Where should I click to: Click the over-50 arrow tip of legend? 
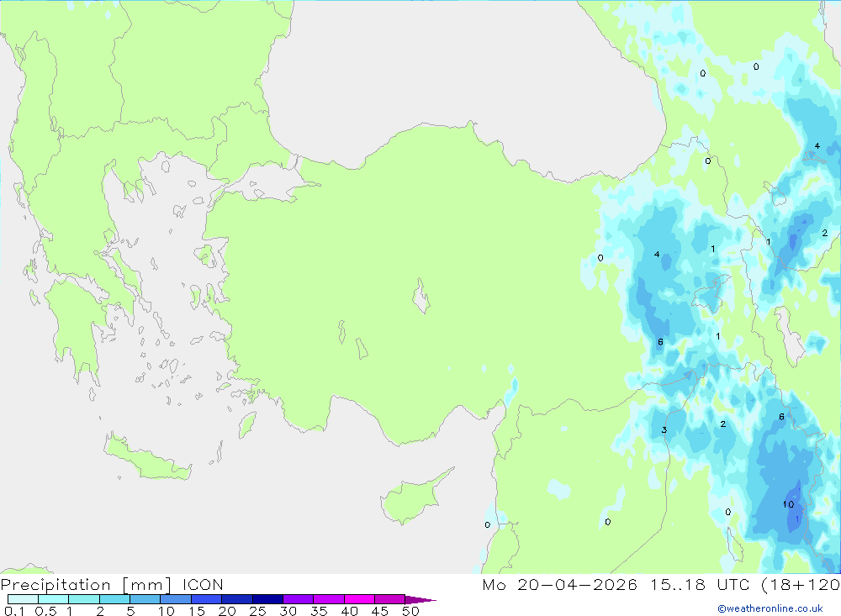(x=420, y=599)
